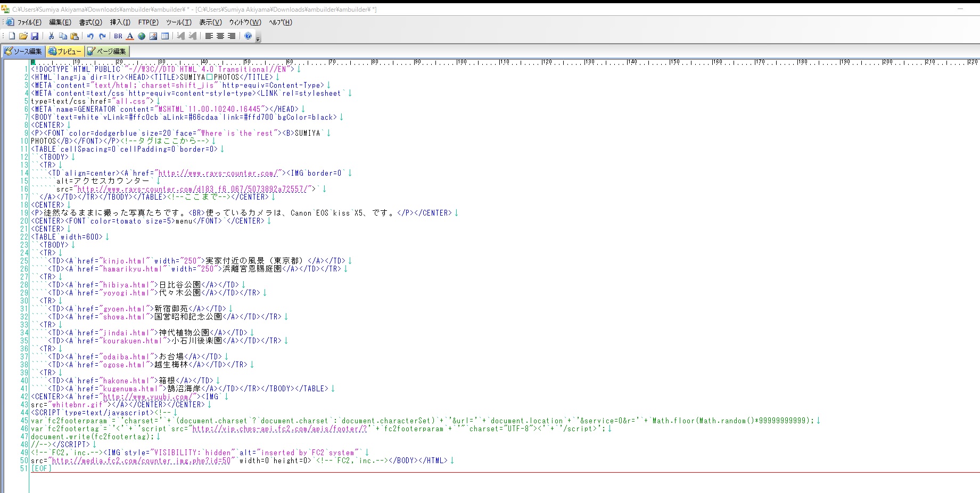Click the "whitebnr.gif" filename in the source
980x493 pixels.
(x=78, y=405)
